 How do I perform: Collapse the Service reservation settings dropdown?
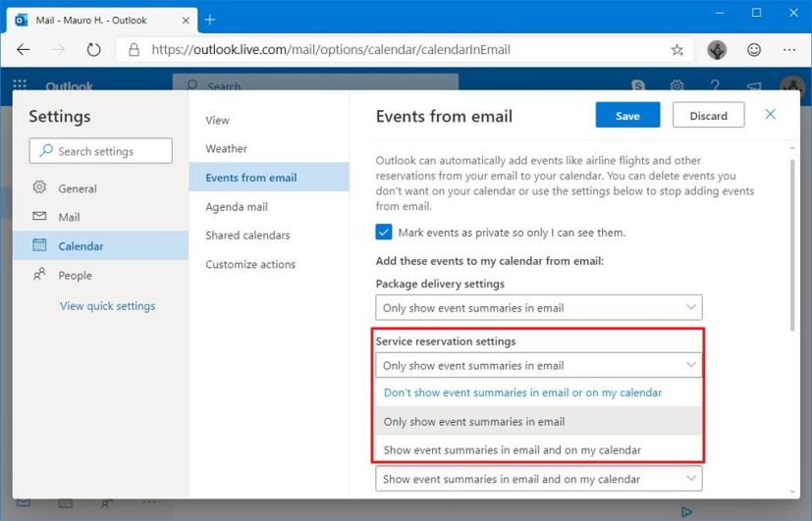pos(539,365)
